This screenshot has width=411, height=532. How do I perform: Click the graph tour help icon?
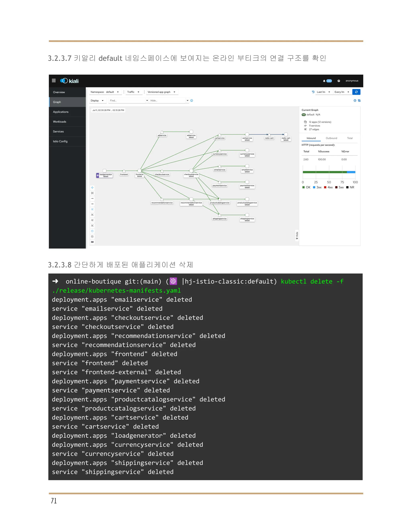(x=355, y=101)
